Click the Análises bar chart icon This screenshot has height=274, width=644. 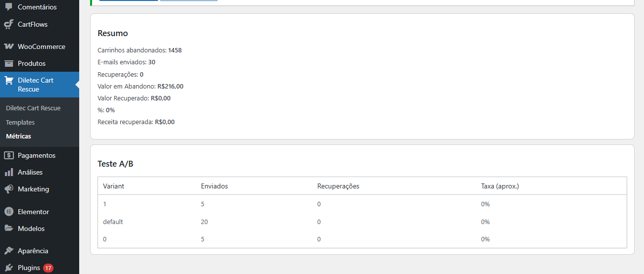tap(9, 172)
